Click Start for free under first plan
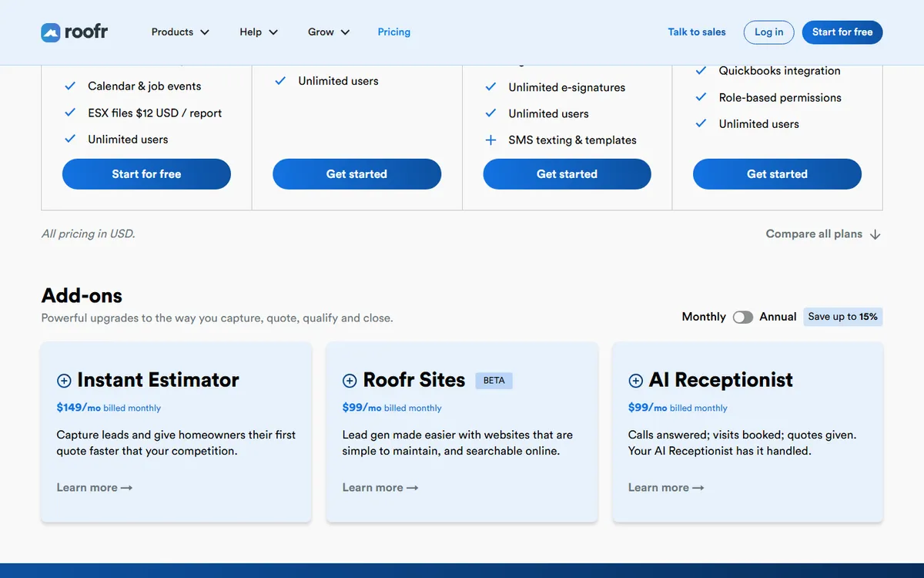The image size is (924, 578). point(146,174)
